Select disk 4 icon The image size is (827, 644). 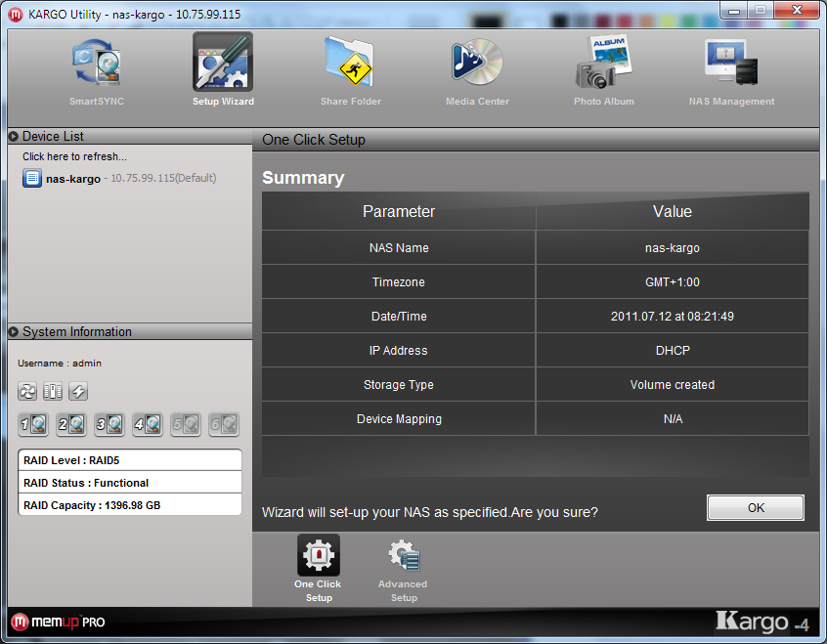(148, 424)
